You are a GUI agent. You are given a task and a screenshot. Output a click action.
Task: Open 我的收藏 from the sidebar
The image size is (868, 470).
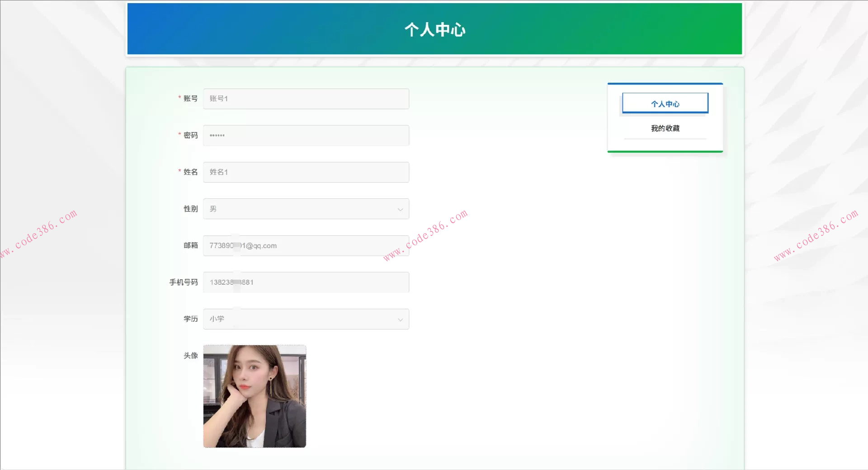665,128
